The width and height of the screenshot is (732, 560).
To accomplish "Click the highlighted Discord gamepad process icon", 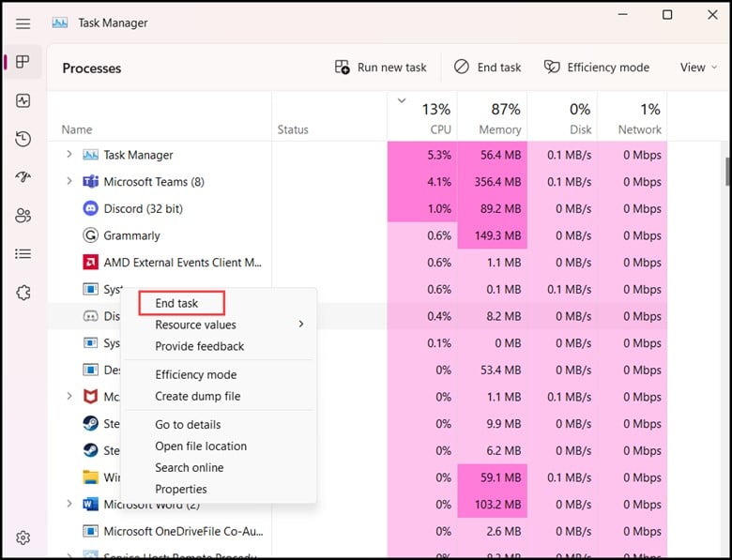I will 91,316.
